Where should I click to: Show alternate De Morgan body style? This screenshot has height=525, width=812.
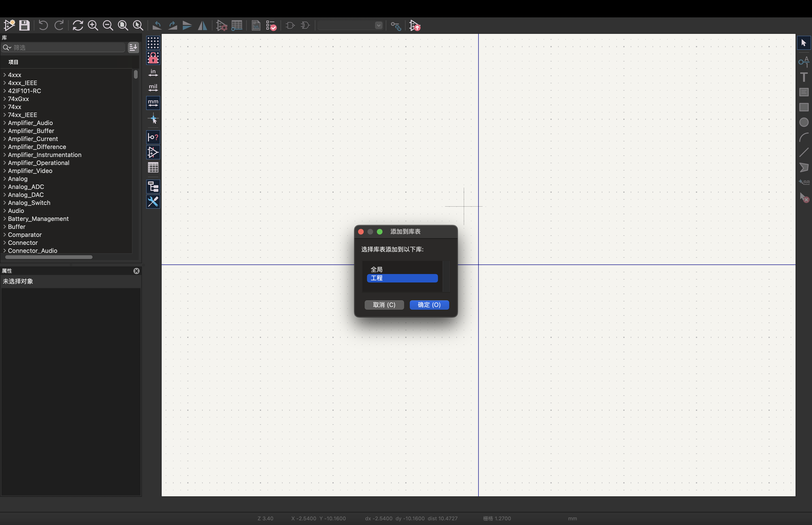[305, 25]
